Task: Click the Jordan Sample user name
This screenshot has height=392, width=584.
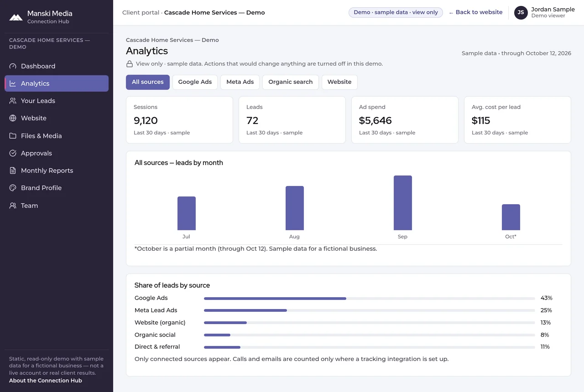Action: [553, 9]
